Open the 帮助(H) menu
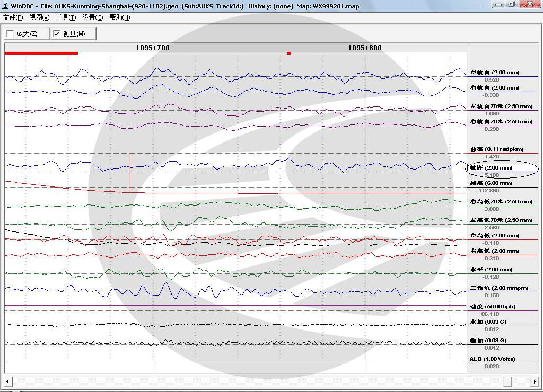The width and height of the screenshot is (543, 392). point(119,17)
